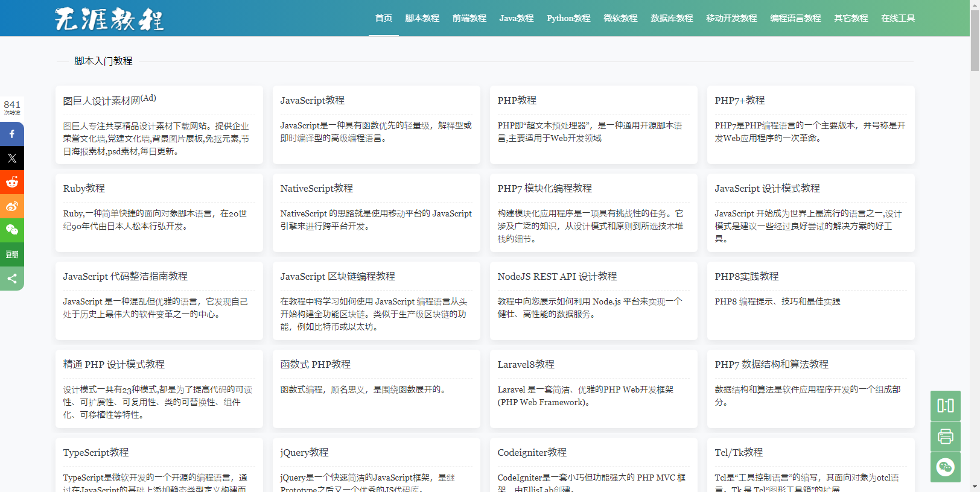Open JavaScript 区块链编程教程 link
The image size is (980, 492).
pos(338,276)
